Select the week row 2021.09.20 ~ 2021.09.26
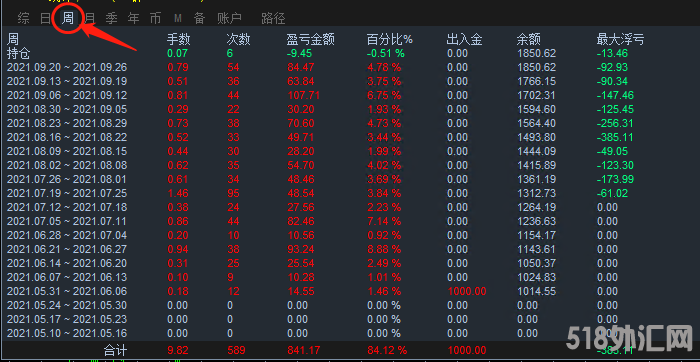Image resolution: width=700 pixels, height=362 pixels. coord(67,68)
